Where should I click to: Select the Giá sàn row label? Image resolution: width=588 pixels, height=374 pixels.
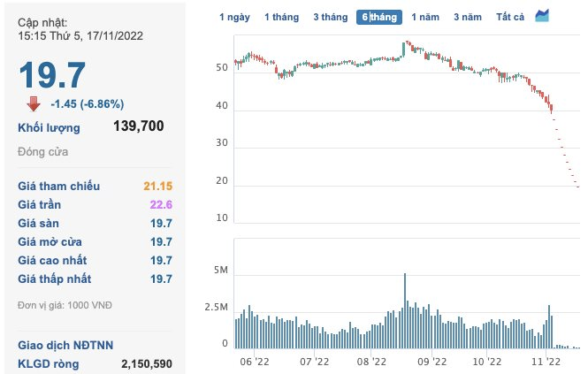coord(42,223)
